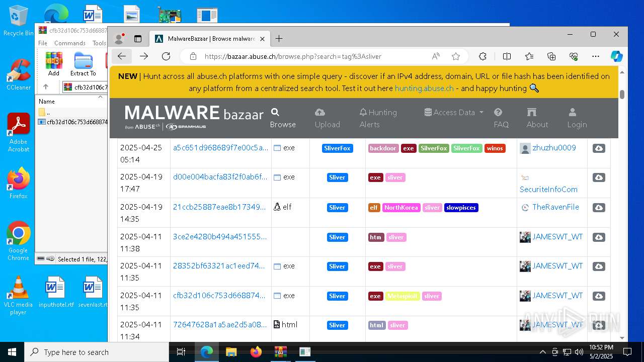Click the Windows search box
644x362 pixels.
(97, 352)
